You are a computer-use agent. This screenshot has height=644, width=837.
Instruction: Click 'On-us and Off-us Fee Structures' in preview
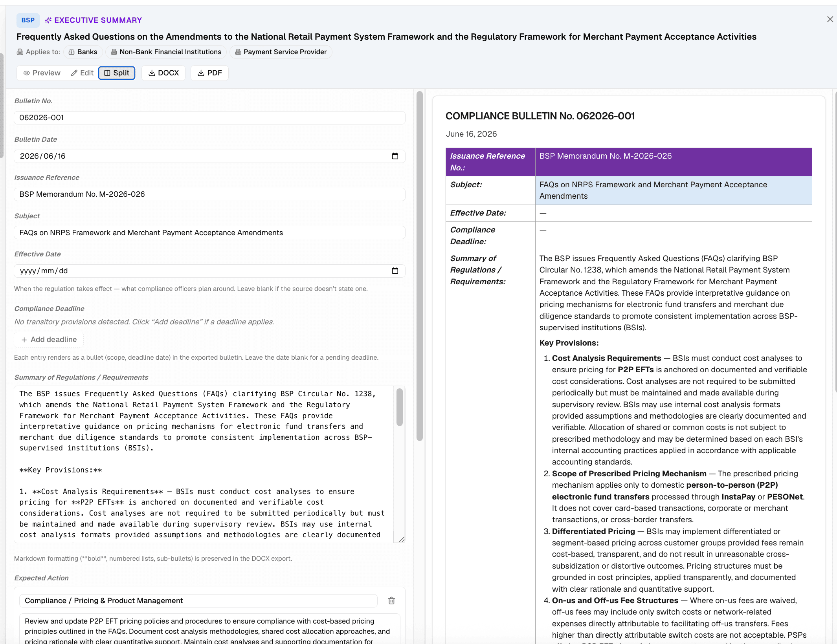click(x=615, y=600)
